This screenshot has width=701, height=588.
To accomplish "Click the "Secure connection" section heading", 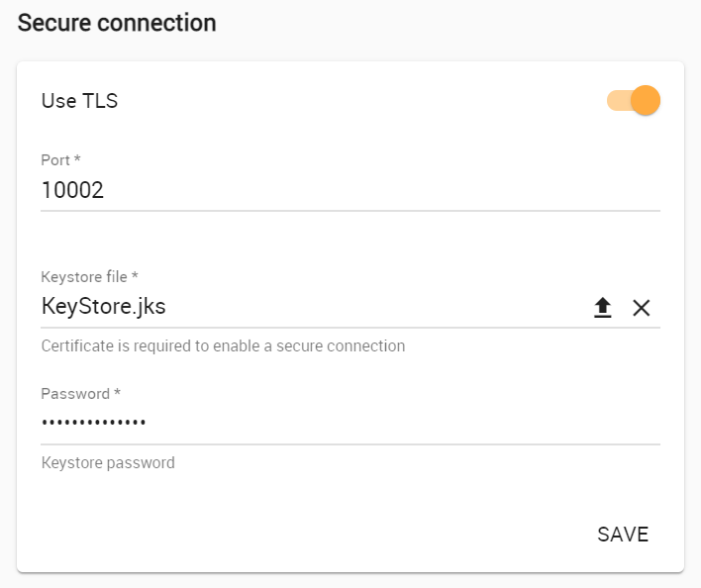I will (117, 23).
